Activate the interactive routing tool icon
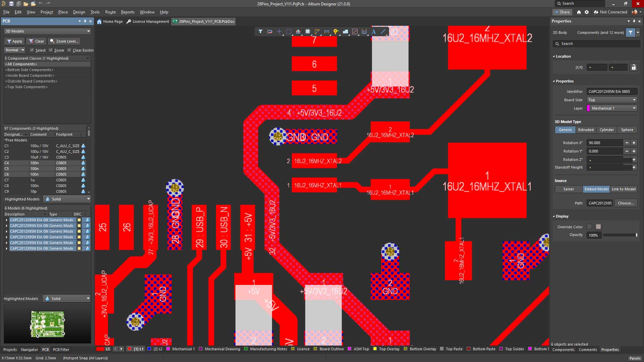This screenshot has height=362, width=644. pyautogui.click(x=317, y=32)
